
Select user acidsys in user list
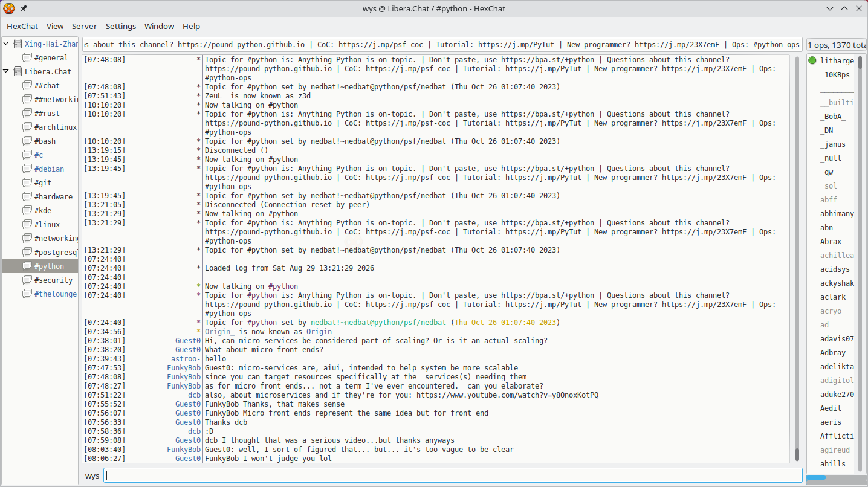click(835, 269)
